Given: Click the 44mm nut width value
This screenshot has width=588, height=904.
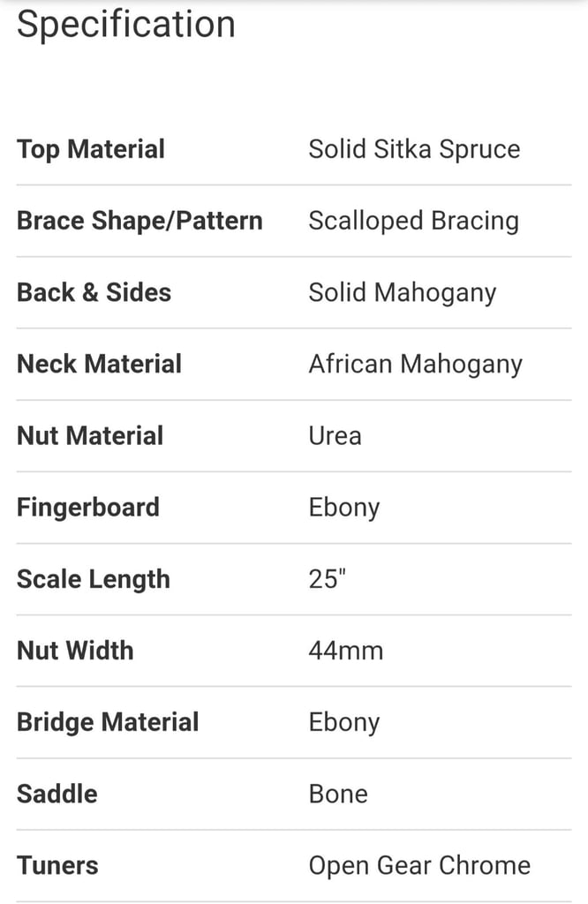Looking at the screenshot, I should click(346, 651).
